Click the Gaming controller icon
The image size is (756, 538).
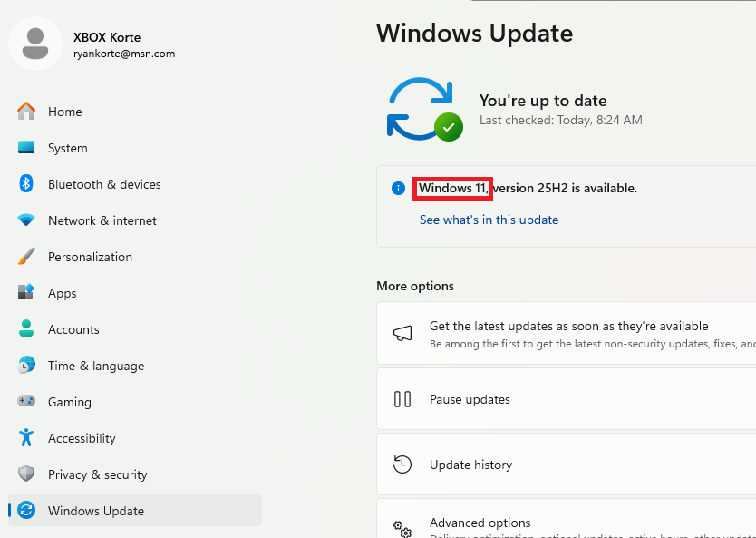(26, 402)
